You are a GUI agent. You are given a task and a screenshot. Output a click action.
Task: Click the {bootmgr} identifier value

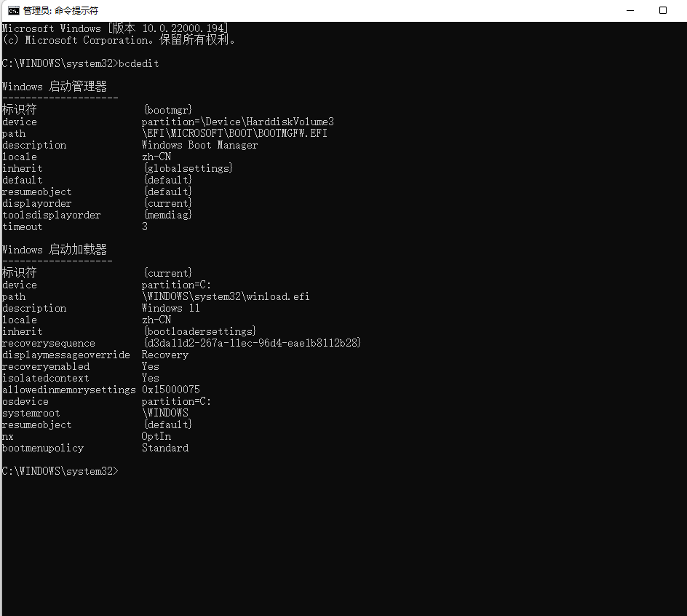168,110
